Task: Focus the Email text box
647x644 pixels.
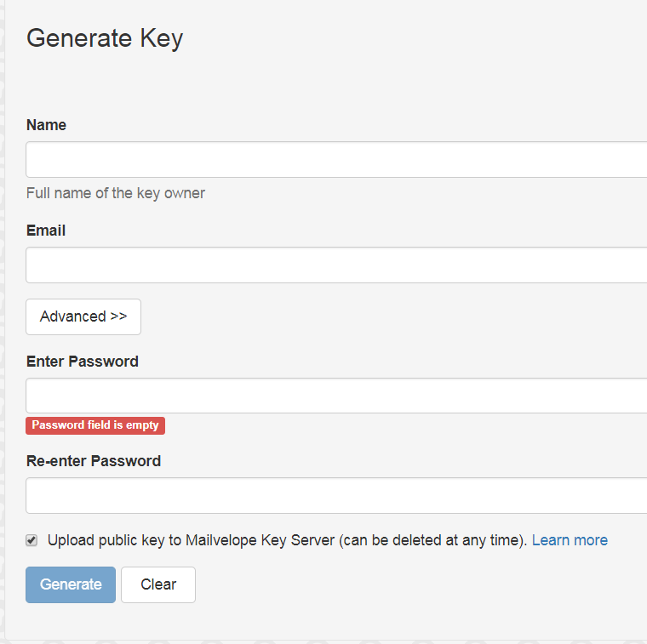Action: coord(336,265)
